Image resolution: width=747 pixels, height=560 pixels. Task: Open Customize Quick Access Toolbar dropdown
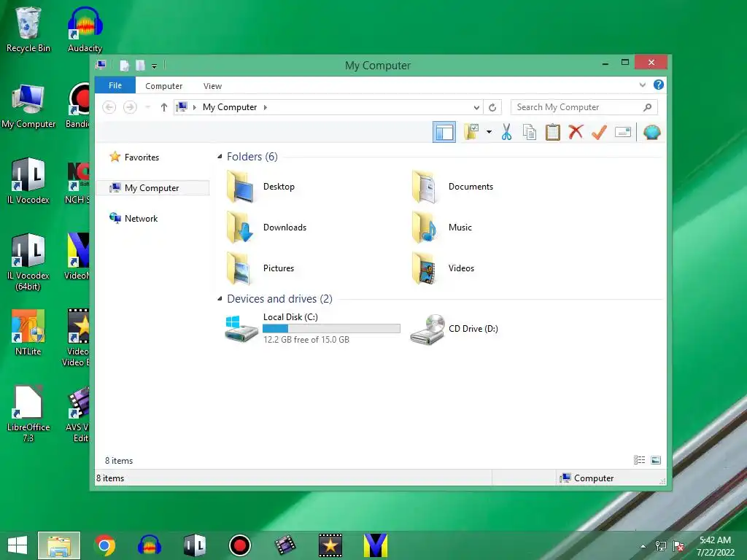coord(155,66)
